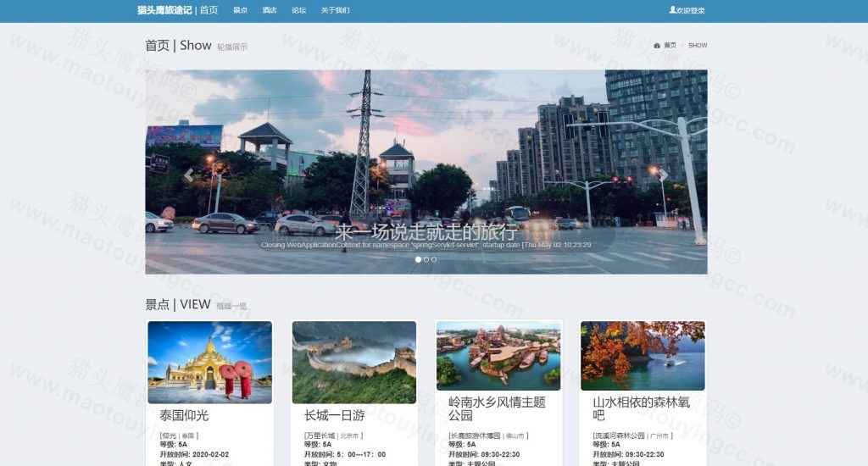Click the [流溪河森林公园 | 广州市] location text

[x=632, y=435]
